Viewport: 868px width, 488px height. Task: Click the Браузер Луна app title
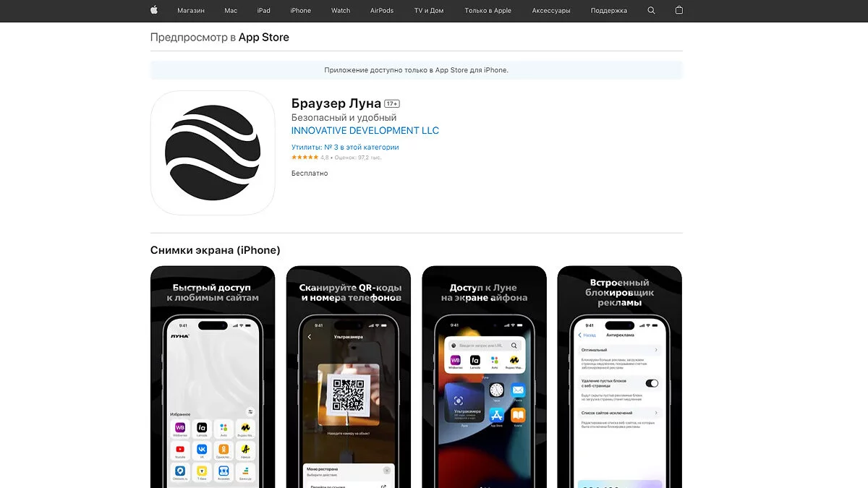[336, 103]
